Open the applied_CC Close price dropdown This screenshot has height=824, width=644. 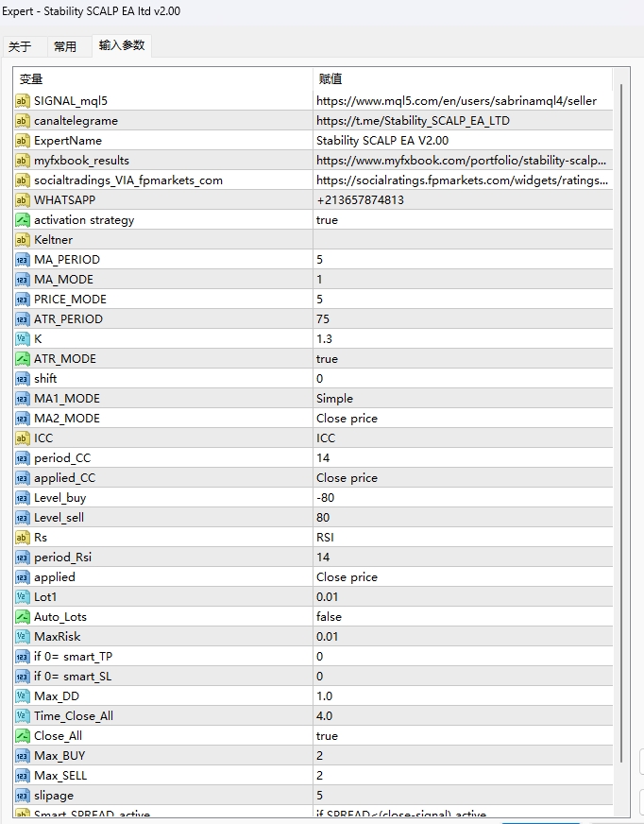[461, 478]
